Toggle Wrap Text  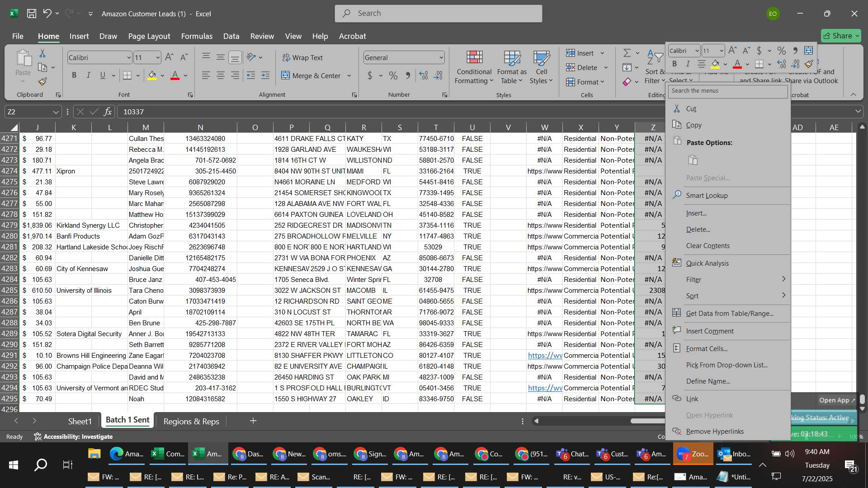point(302,57)
